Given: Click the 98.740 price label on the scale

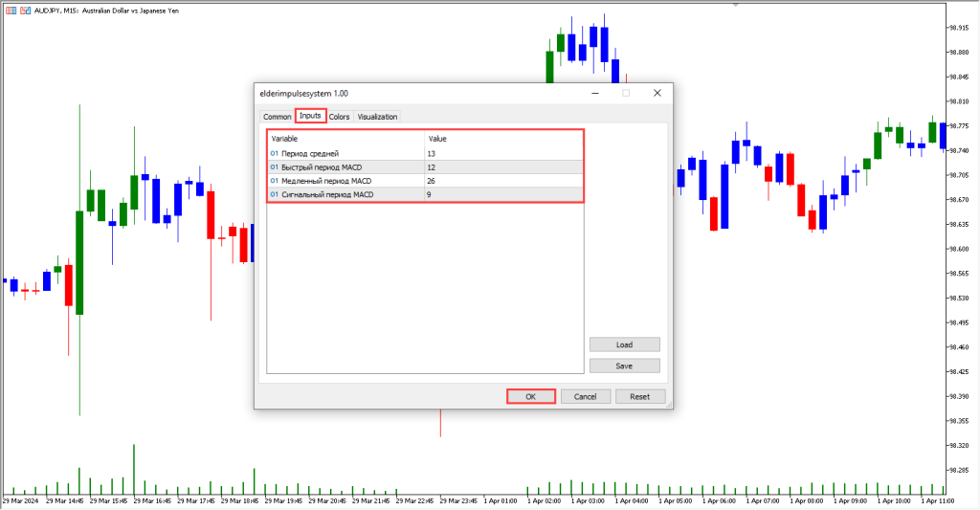Looking at the screenshot, I should (959, 150).
